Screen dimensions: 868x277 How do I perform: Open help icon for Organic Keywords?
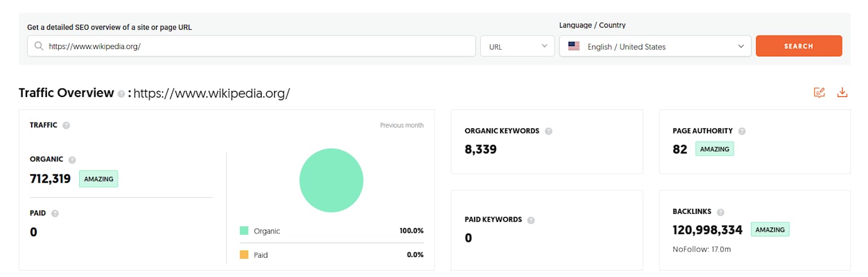pos(548,131)
